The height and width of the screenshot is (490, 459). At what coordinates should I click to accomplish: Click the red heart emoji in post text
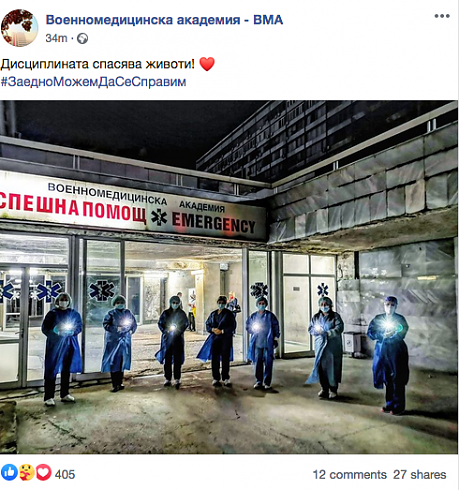(207, 64)
